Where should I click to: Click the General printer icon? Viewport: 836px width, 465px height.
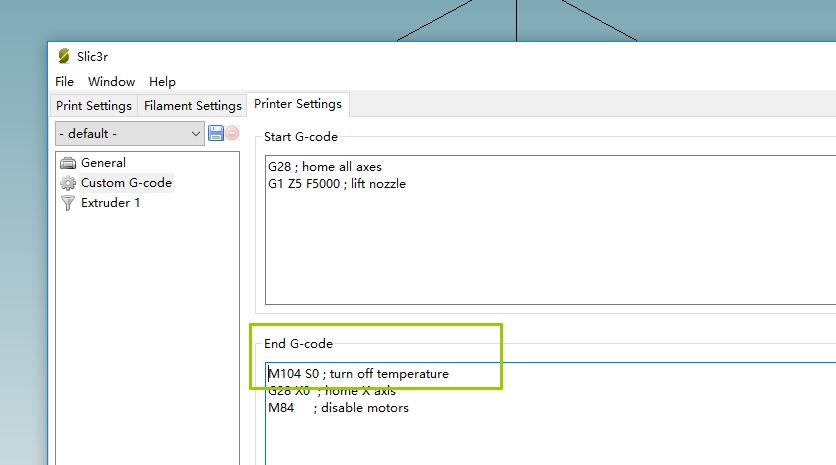68,163
